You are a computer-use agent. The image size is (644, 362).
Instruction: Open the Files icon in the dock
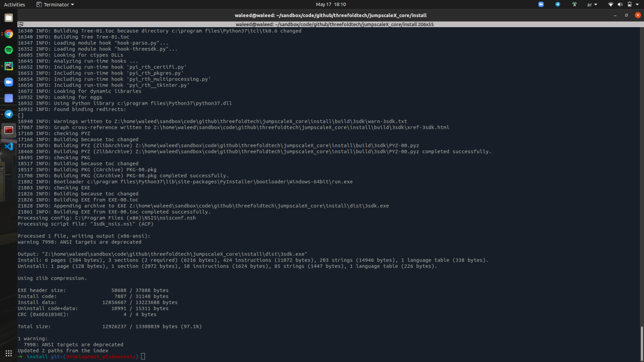pyautogui.click(x=9, y=17)
